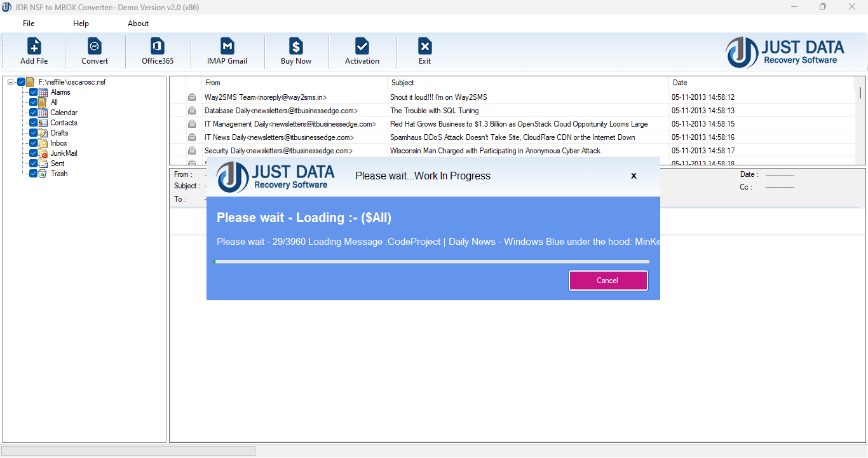Click the Alarms folder icon
Screen dimensions: 868x458
tap(43, 92)
